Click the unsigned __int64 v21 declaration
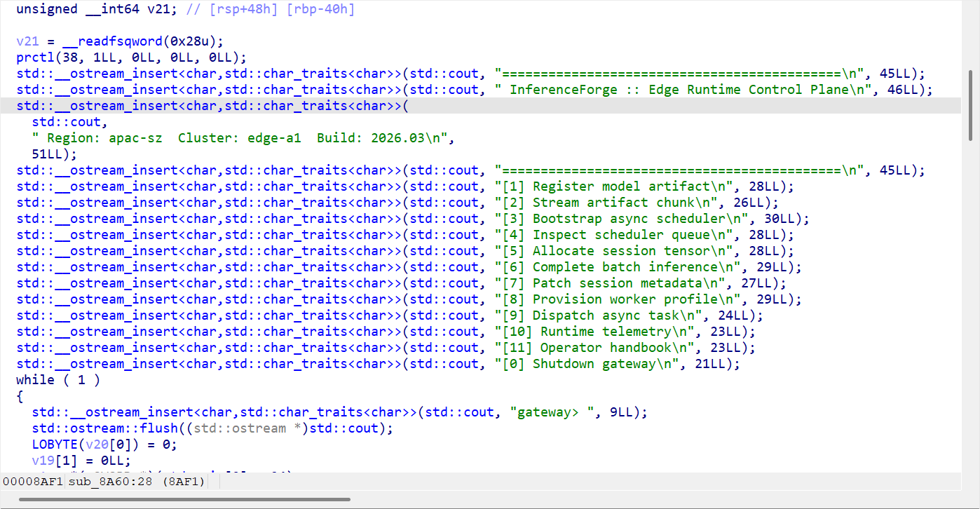The height and width of the screenshot is (509, 980). [97, 11]
